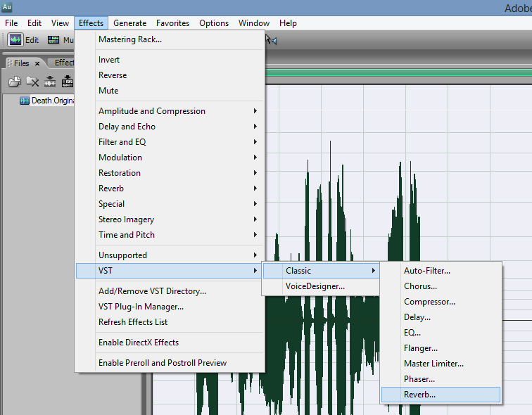Click the Classic submenu entry
The width and height of the screenshot is (532, 415).
coord(321,271)
